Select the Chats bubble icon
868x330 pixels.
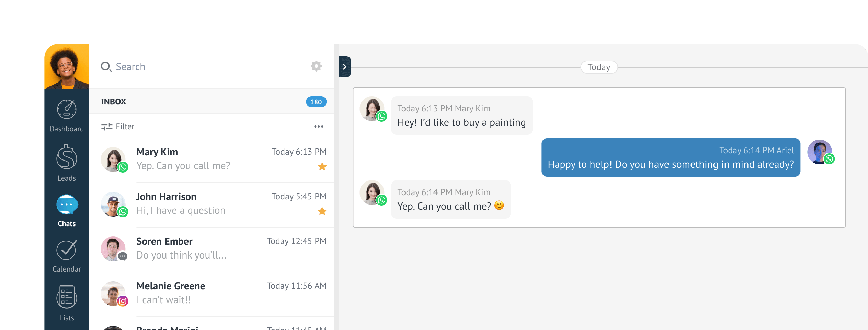click(67, 205)
